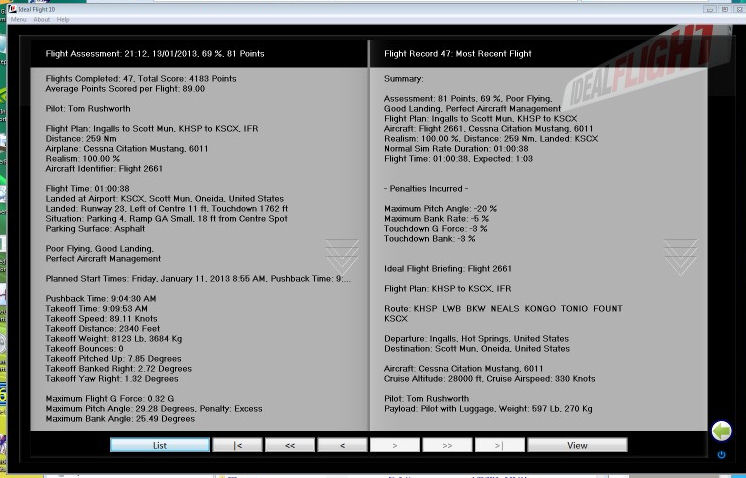
Task: Click 'Touchdown G Force: -3 %' penalty
Action: point(435,228)
